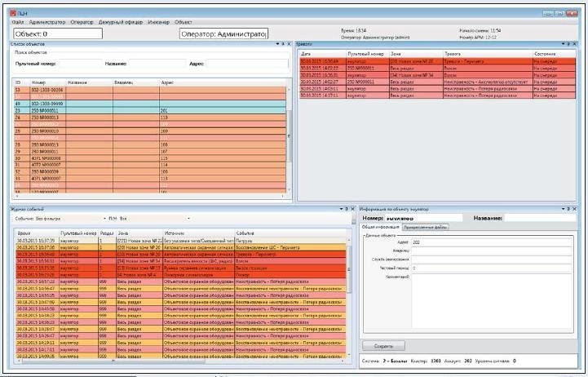Screen dimensions: 588x377
Task: Open the Файл menu
Action: [18, 22]
